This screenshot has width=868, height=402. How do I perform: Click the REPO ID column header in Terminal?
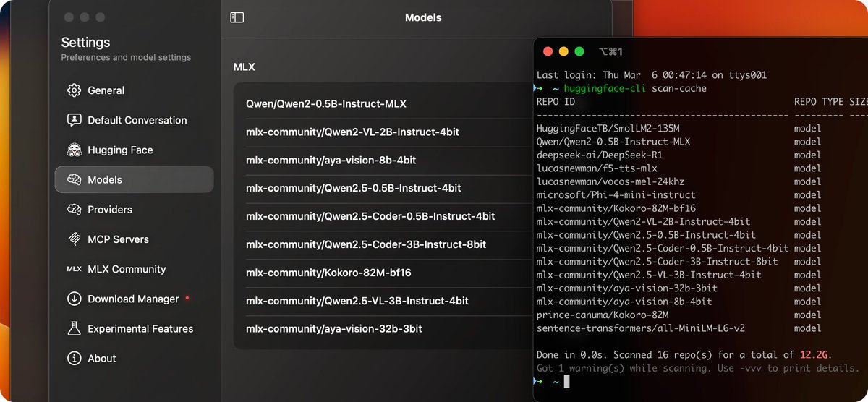pos(556,102)
